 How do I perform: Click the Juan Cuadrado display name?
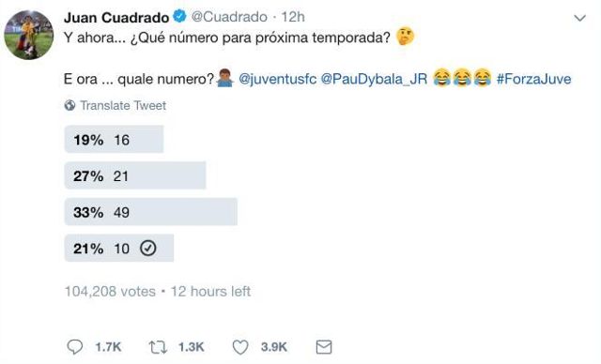[x=116, y=17]
